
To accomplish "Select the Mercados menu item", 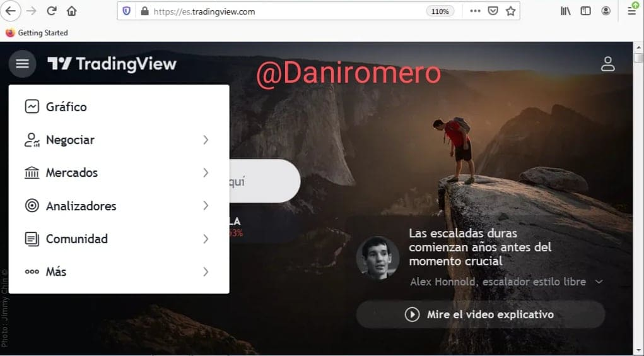I will coord(119,173).
